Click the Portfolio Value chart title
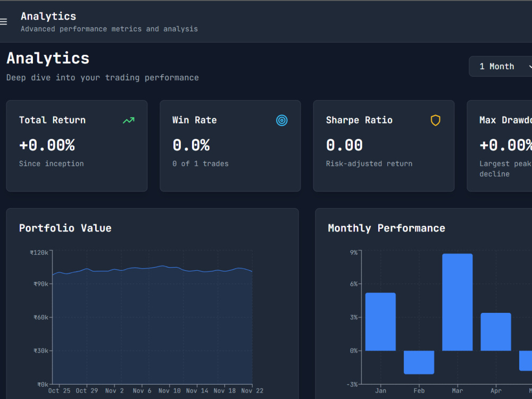This screenshot has width=532, height=399. 65,228
